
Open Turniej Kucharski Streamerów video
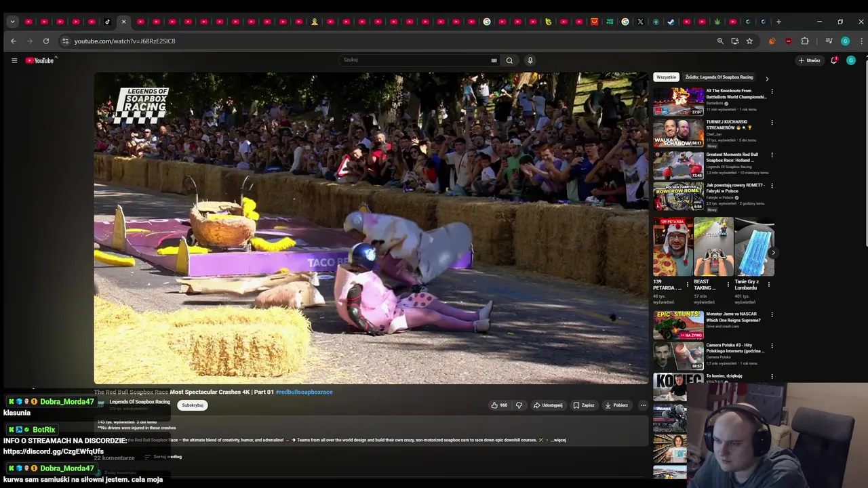pyautogui.click(x=678, y=133)
